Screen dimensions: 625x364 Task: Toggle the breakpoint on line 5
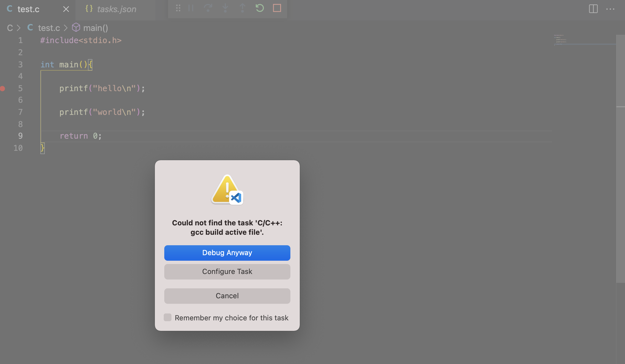3,88
